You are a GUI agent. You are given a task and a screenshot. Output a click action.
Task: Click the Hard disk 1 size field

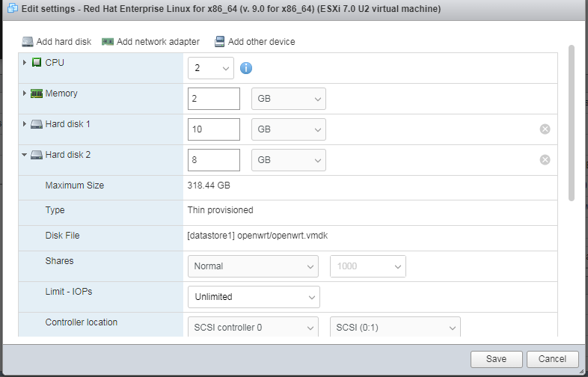pyautogui.click(x=214, y=129)
